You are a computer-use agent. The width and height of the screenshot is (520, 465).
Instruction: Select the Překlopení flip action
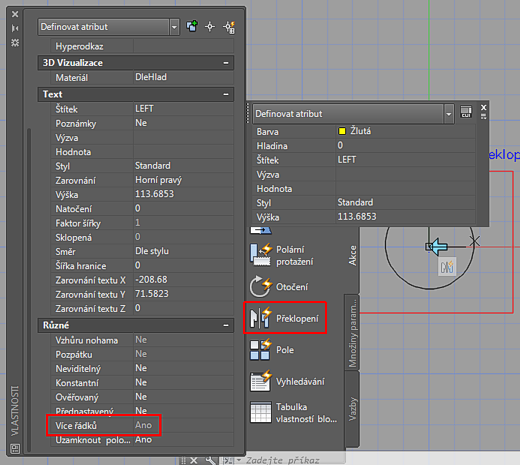click(x=285, y=318)
